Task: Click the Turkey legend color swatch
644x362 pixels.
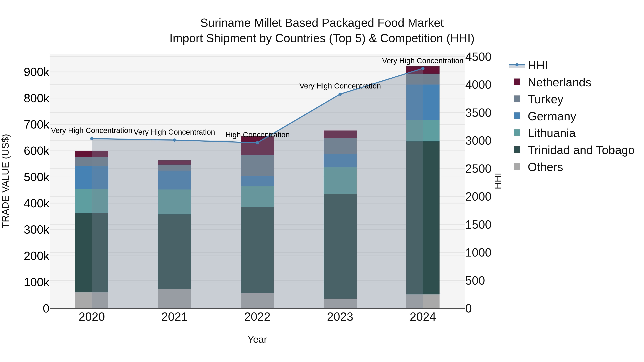Action: [517, 99]
